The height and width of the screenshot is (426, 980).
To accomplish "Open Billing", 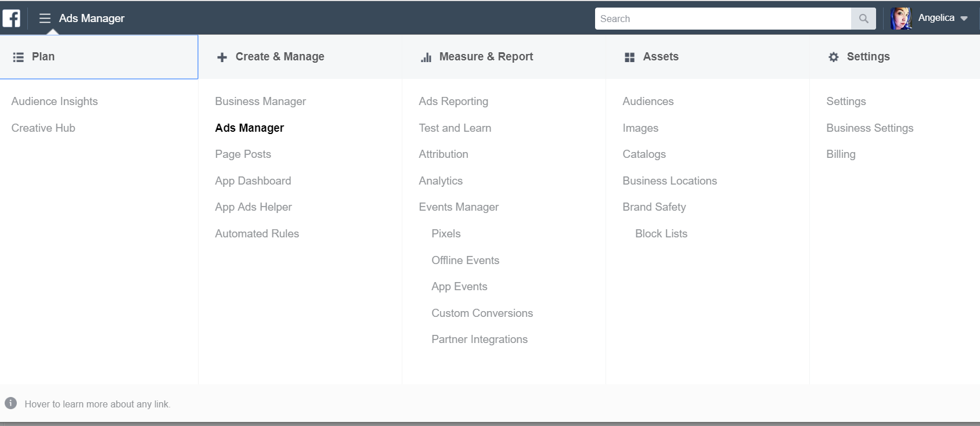I will click(x=841, y=154).
